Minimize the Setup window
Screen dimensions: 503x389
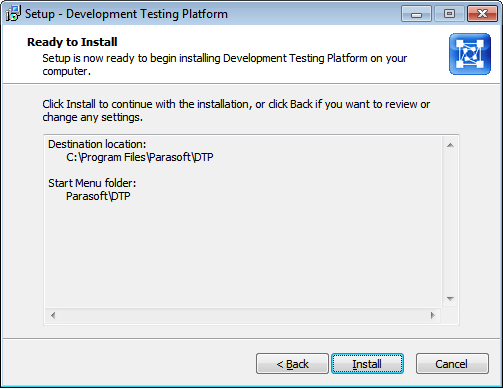tap(416, 14)
